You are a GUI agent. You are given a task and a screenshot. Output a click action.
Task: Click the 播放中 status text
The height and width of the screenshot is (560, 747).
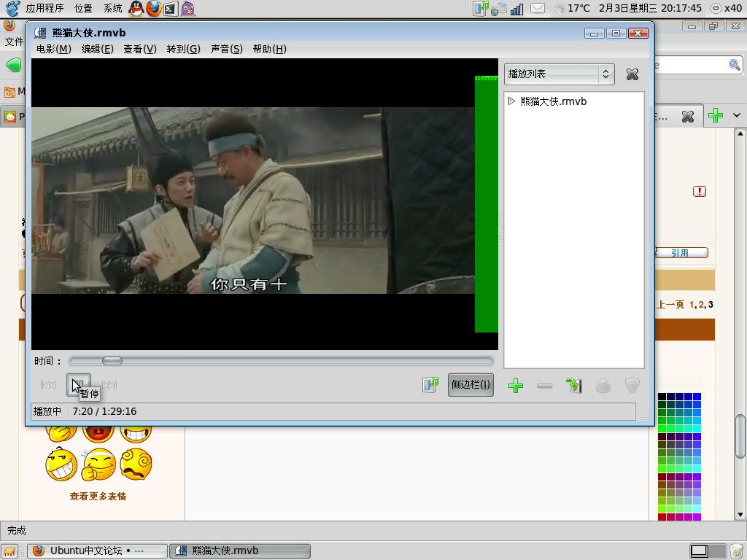coord(47,411)
